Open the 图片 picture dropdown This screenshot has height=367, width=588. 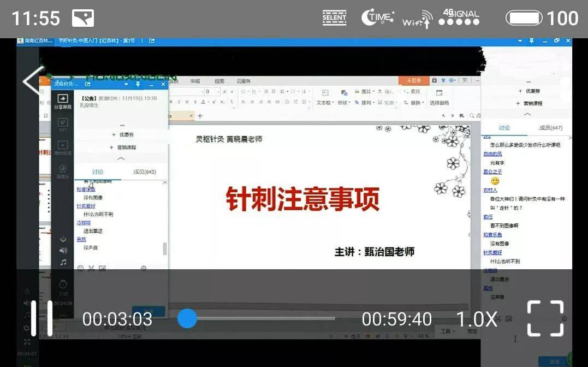(364, 92)
